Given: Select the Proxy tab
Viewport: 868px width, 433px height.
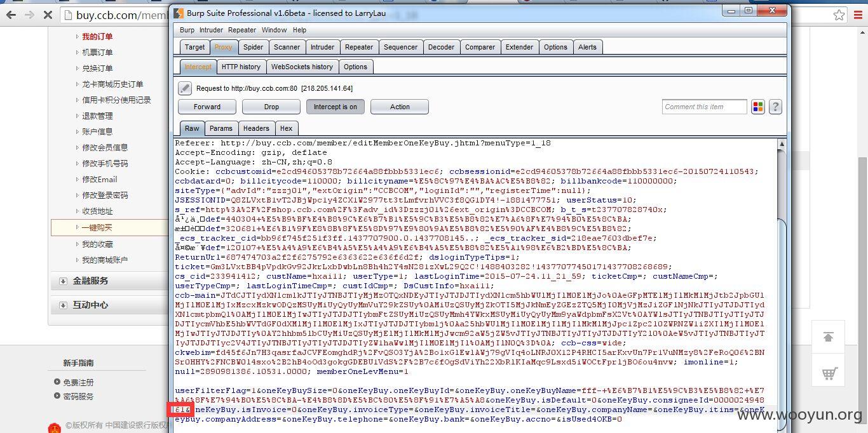Looking at the screenshot, I should click(x=223, y=47).
